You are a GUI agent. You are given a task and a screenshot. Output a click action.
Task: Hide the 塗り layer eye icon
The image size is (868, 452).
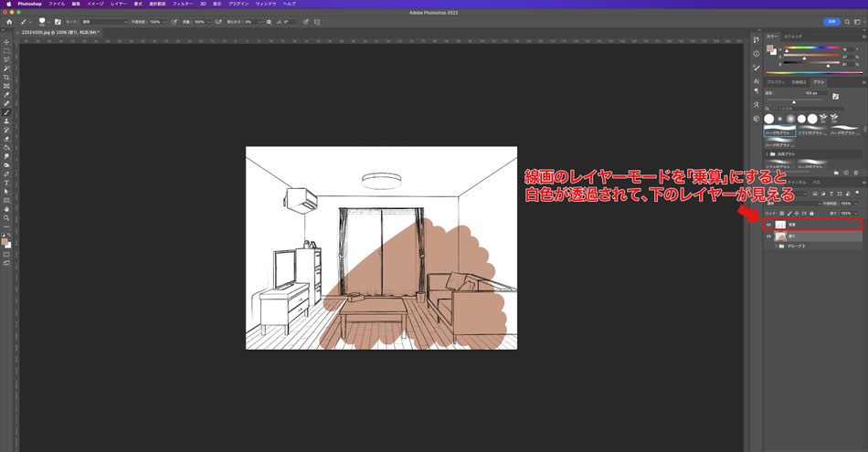769,237
